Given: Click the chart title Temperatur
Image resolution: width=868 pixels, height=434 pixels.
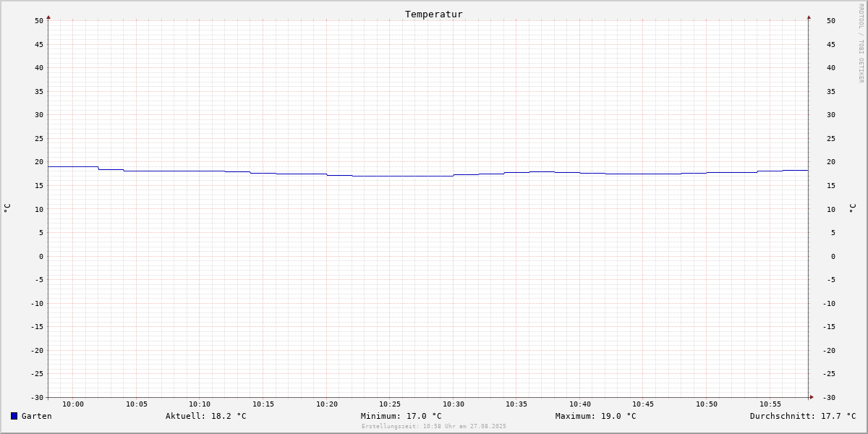Looking at the screenshot, I should [x=434, y=14].
